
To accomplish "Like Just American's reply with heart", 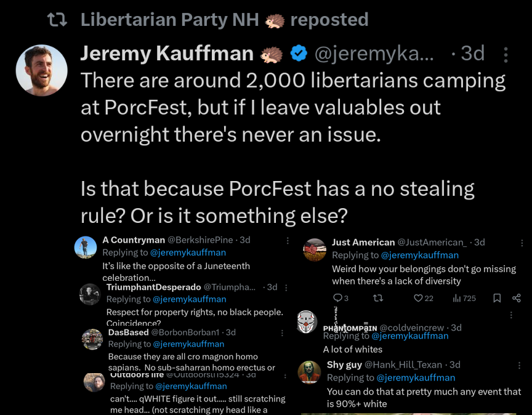I will click(x=418, y=298).
